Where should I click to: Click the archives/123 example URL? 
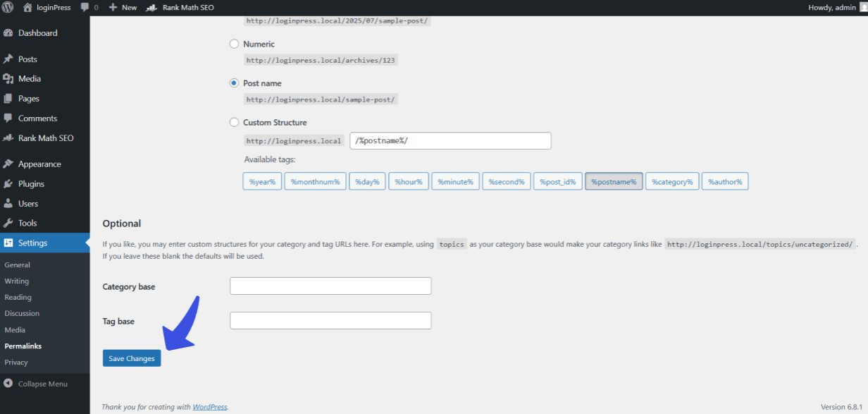coord(321,61)
